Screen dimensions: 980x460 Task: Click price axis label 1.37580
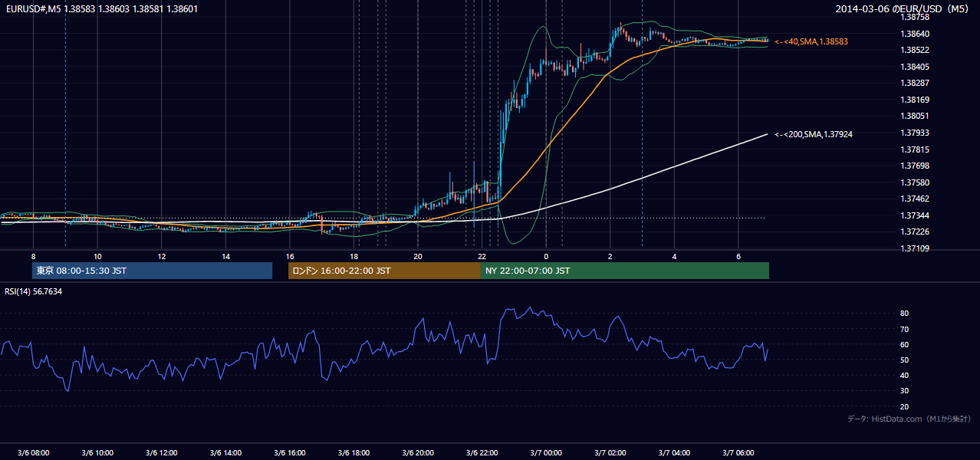pyautogui.click(x=914, y=182)
